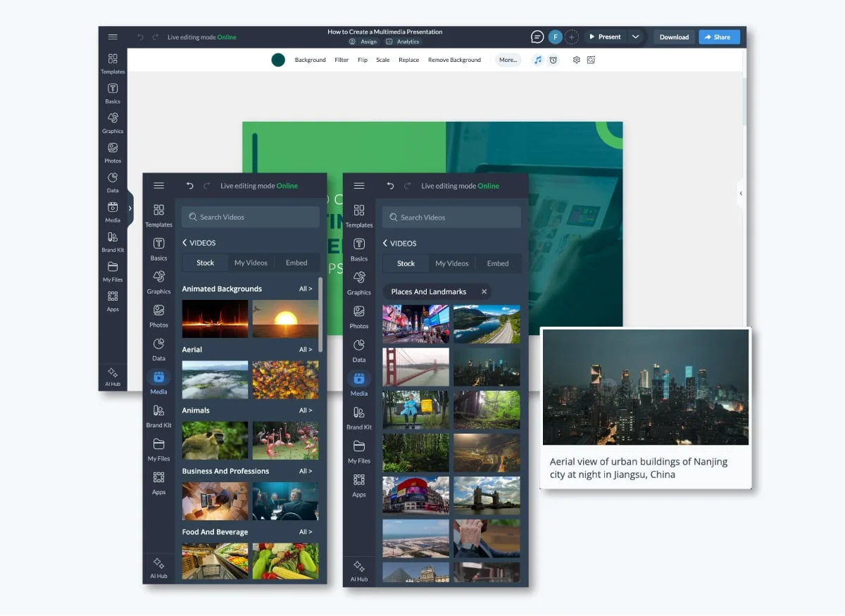
Task: Open Media in the left Videos panel sidebar
Action: [x=158, y=383]
